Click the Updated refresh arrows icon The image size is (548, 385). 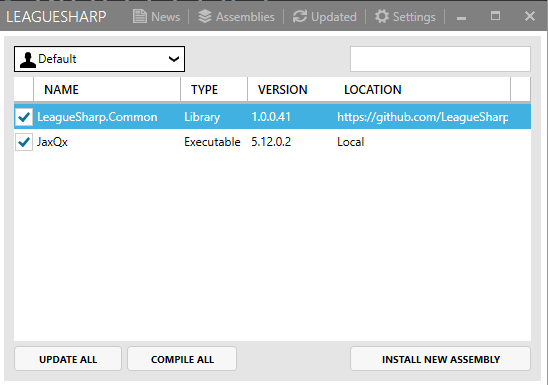[300, 16]
